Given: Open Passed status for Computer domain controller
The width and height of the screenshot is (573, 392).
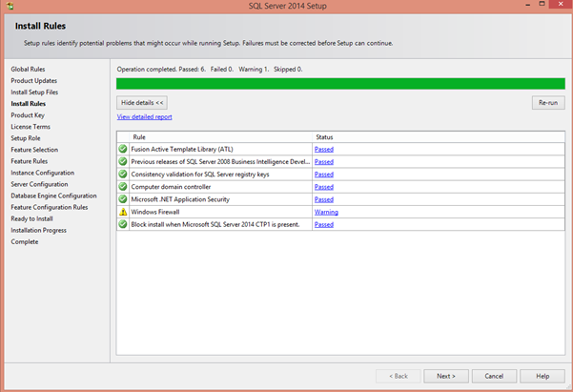Looking at the screenshot, I should [324, 187].
